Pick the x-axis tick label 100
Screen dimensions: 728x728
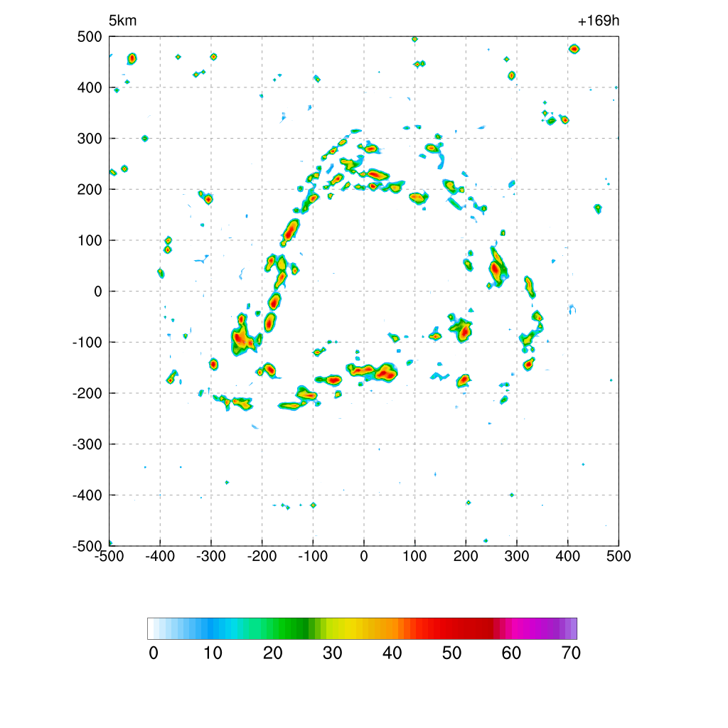click(414, 556)
